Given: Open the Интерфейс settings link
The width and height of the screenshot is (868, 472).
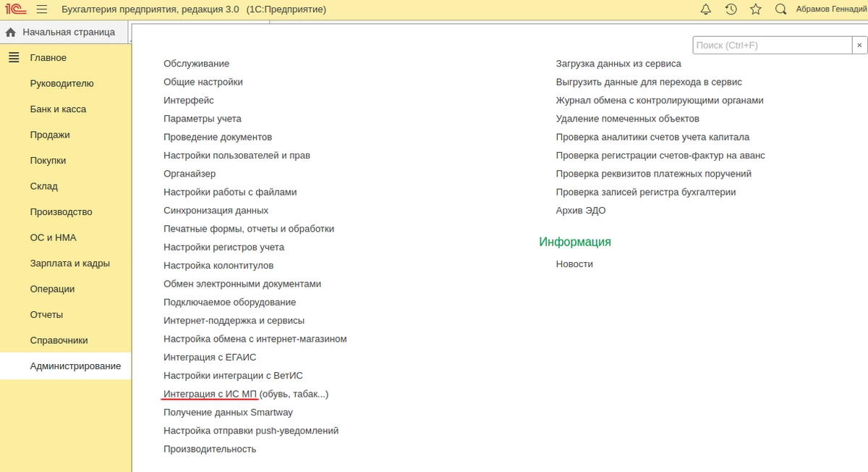Looking at the screenshot, I should coord(189,100).
